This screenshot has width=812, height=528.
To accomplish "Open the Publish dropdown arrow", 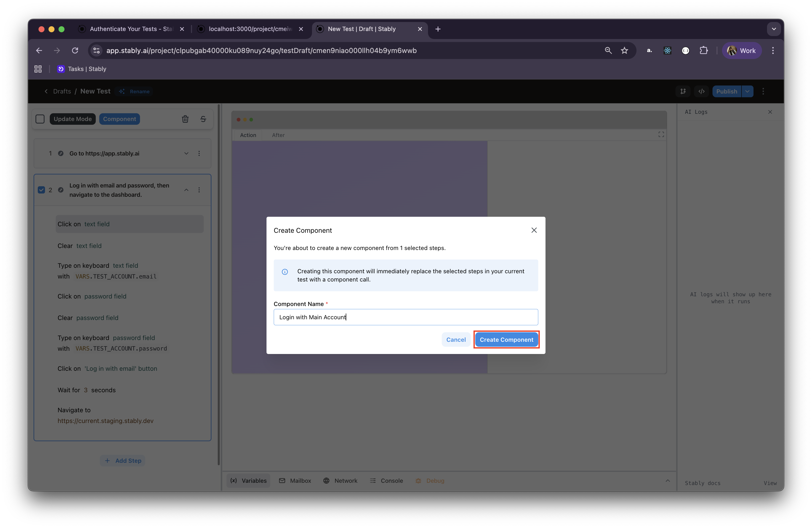I will 747,91.
